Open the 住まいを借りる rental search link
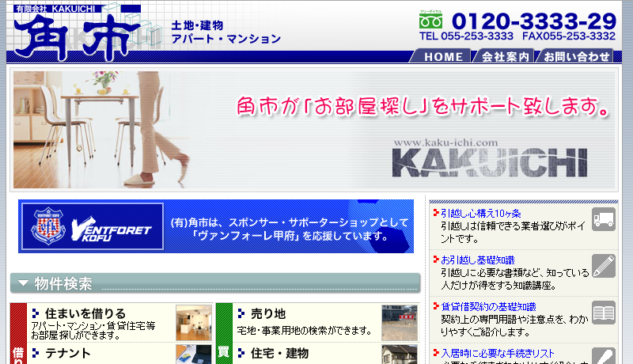 (85, 313)
